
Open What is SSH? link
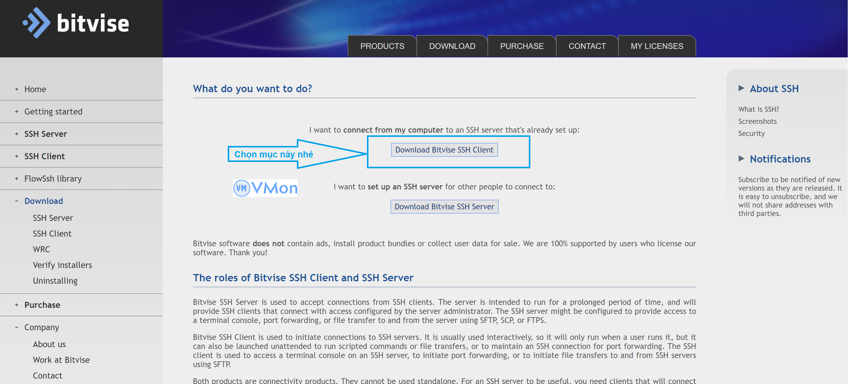tap(758, 109)
